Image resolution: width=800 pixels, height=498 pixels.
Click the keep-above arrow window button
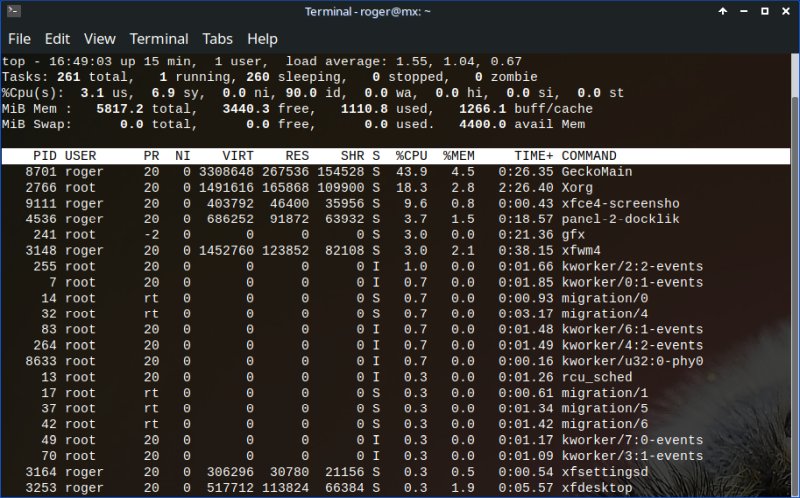723,11
